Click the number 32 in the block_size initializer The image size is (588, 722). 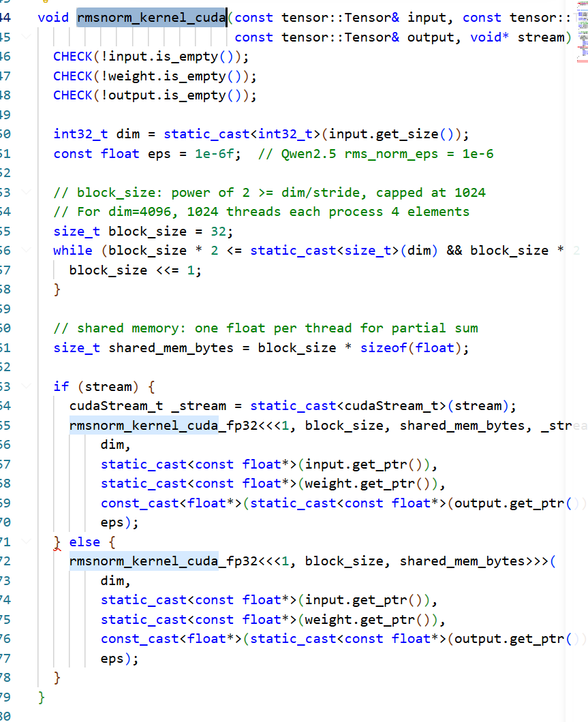pyautogui.click(x=218, y=231)
